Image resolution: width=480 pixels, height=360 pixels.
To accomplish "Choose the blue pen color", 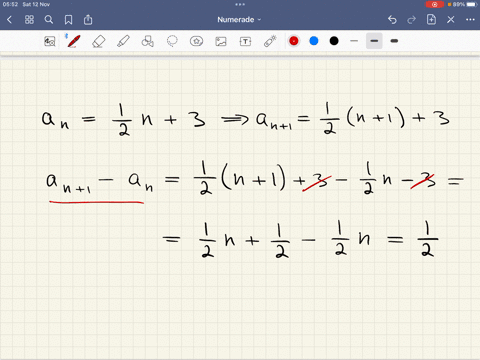I will [314, 41].
